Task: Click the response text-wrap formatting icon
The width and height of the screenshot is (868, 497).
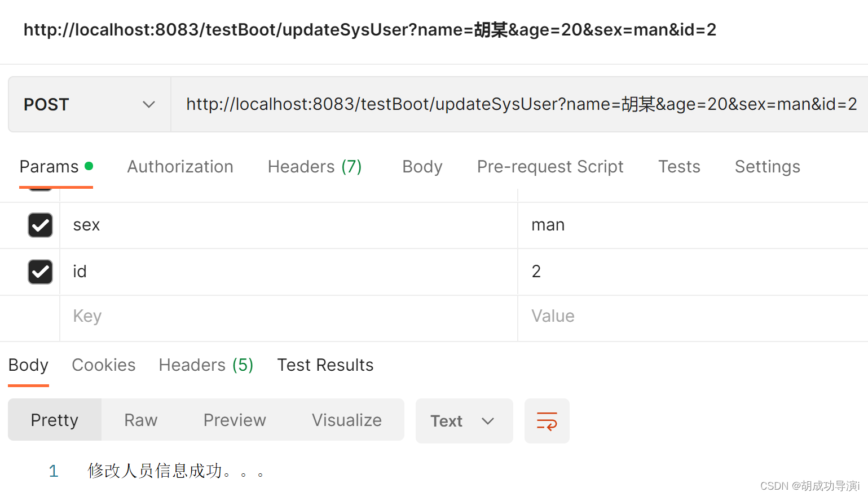Action: click(x=547, y=420)
